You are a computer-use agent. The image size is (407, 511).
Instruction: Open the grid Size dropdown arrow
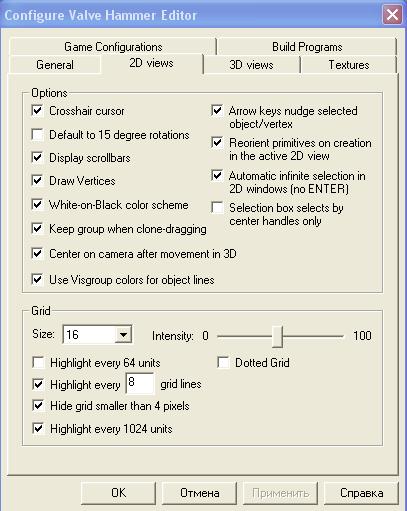[x=123, y=334]
